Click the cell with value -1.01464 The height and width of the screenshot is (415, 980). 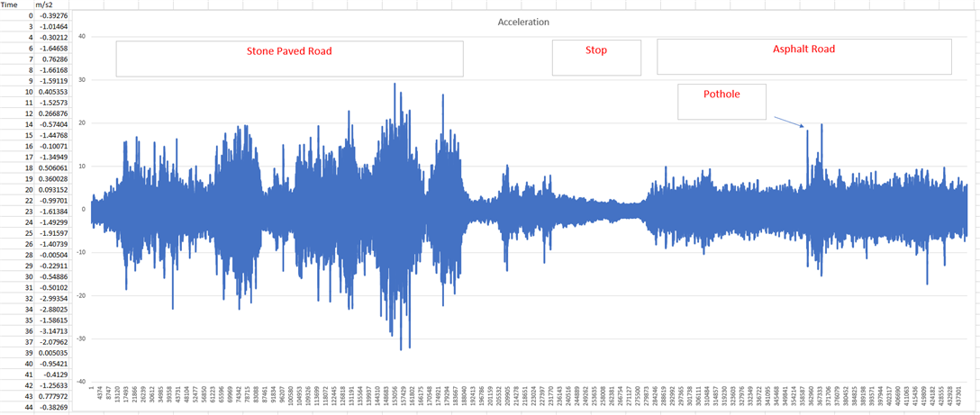point(51,25)
